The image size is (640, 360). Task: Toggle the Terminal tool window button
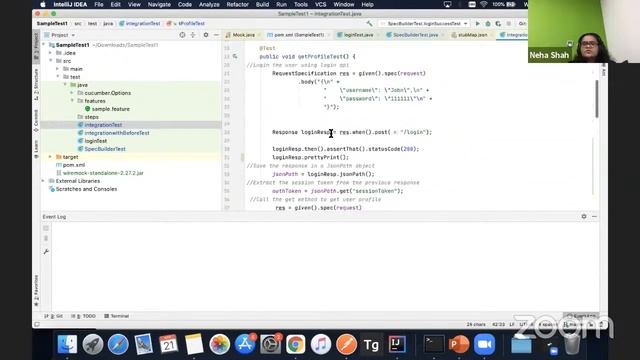click(x=117, y=316)
